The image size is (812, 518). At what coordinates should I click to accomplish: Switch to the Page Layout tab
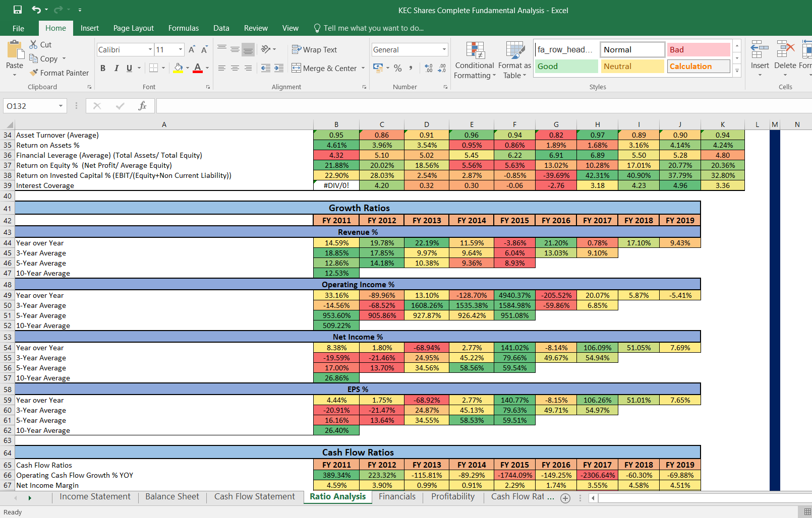pyautogui.click(x=134, y=28)
